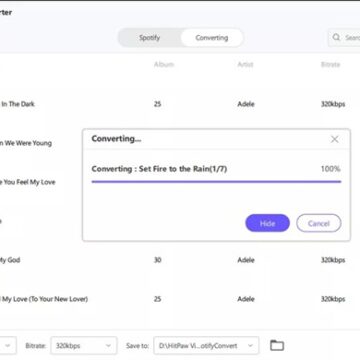Image resolution: width=360 pixels, height=360 pixels.
Task: Expand the Save to path dropdown
Action: 206,346
